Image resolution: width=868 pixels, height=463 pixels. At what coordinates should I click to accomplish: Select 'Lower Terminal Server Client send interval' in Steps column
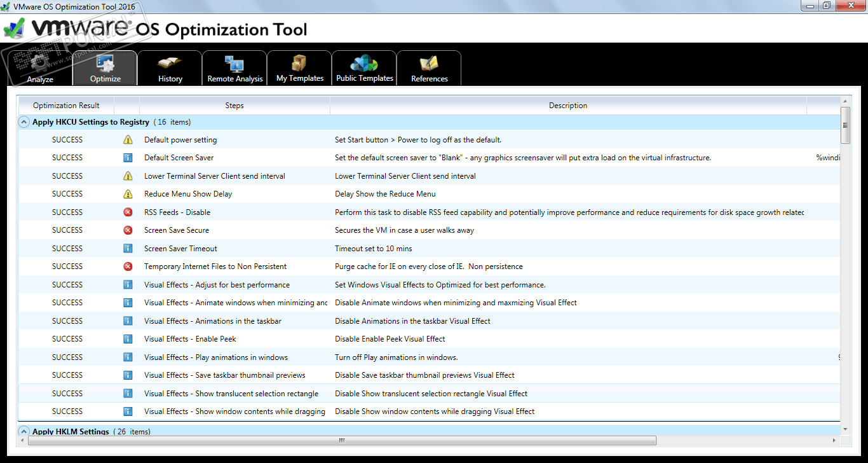tap(215, 176)
